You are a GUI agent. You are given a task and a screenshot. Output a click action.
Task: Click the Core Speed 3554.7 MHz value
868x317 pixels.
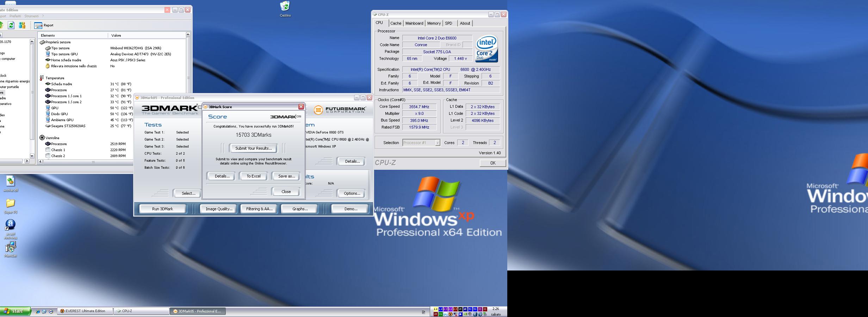click(x=419, y=107)
